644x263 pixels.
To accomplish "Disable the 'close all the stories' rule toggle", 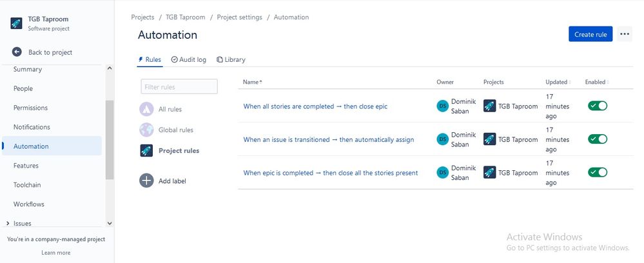I will pos(598,172).
